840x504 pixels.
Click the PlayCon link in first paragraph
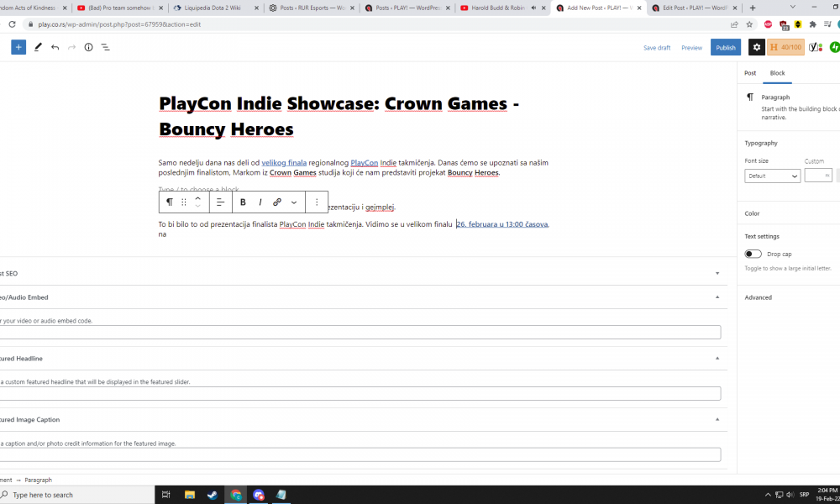pyautogui.click(x=365, y=163)
